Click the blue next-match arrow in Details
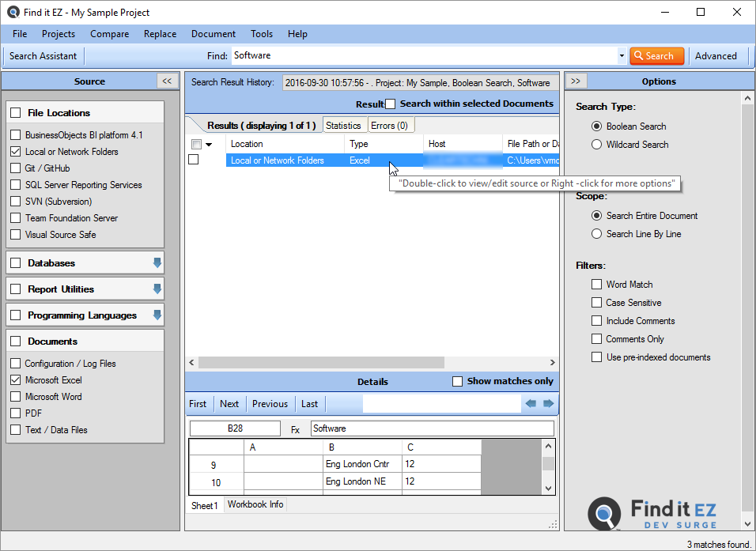Viewport: 756px width, 551px height. tap(548, 403)
